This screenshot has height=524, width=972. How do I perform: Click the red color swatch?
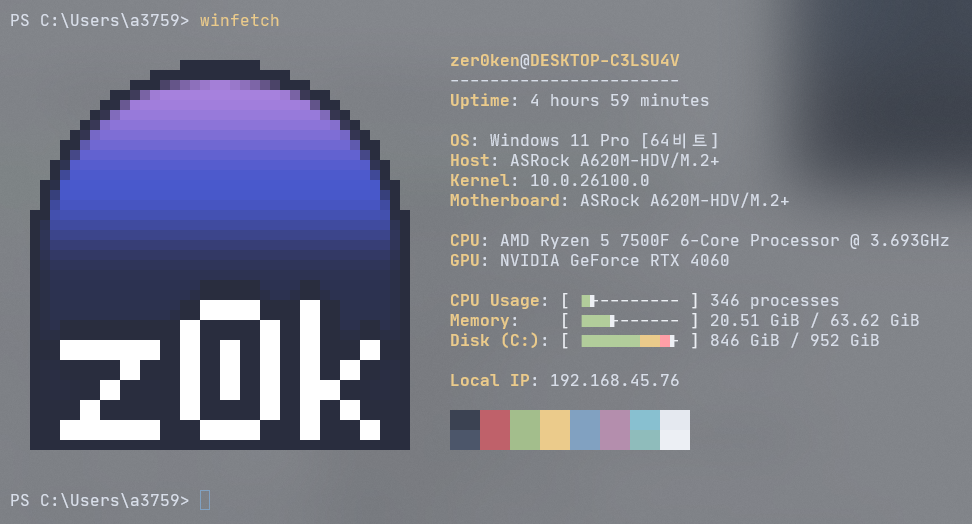tap(495, 430)
